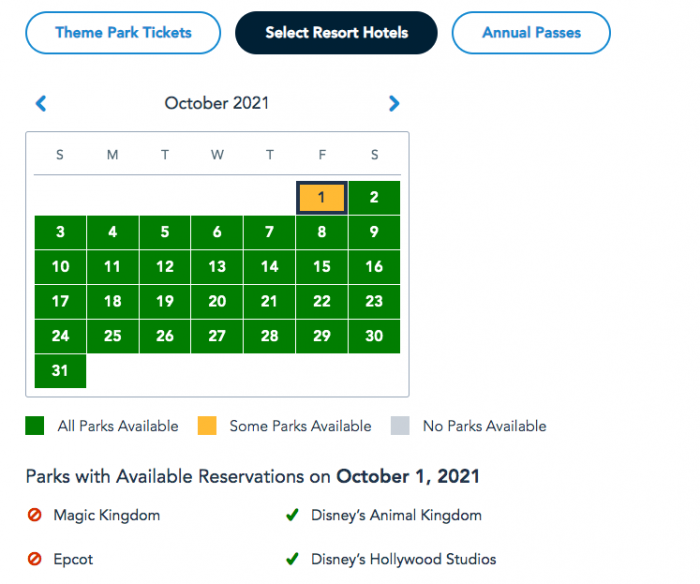The width and height of the screenshot is (700, 584).
Task: Select the Select Resort Hotels tab
Action: tap(336, 33)
